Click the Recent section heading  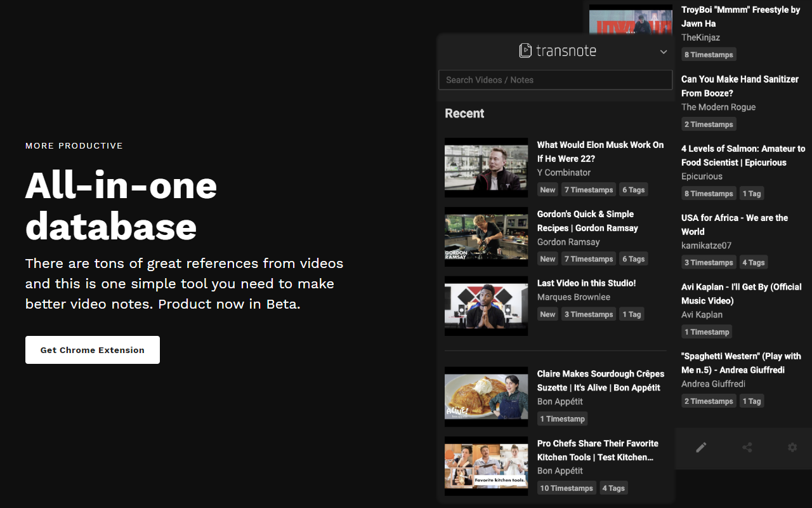pyautogui.click(x=464, y=114)
